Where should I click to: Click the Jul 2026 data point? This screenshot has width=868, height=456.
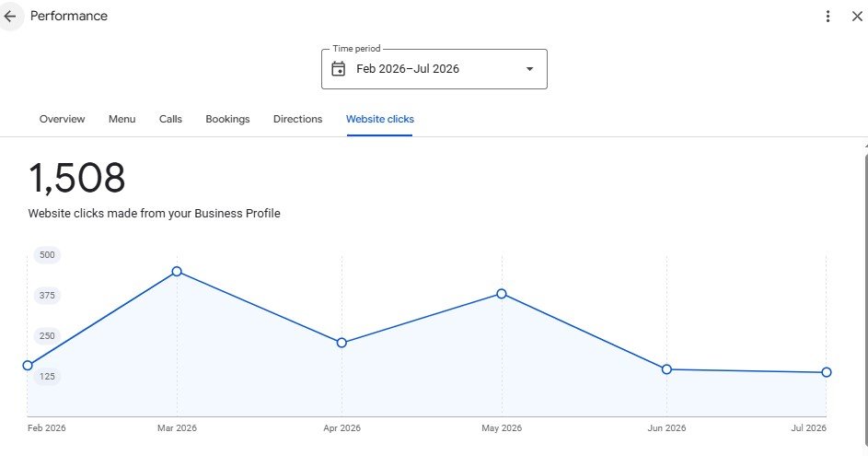click(827, 372)
